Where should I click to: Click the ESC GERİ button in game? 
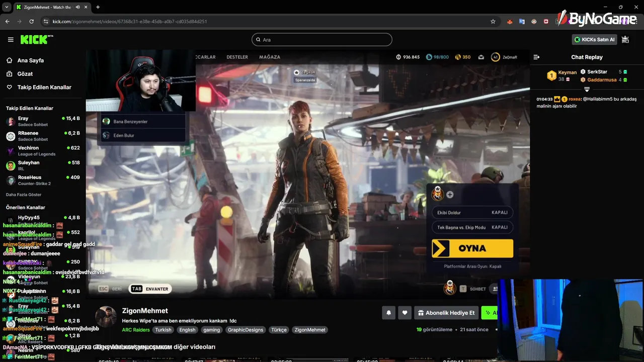110,289
